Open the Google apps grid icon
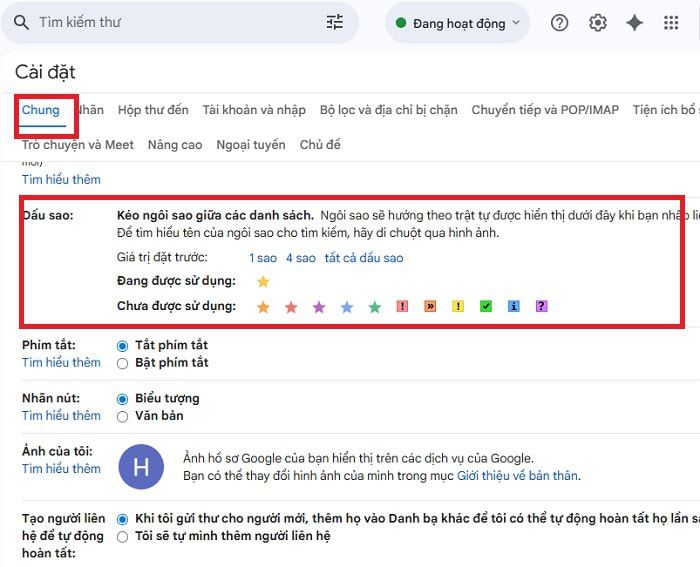The height and width of the screenshot is (567, 700). tap(671, 23)
